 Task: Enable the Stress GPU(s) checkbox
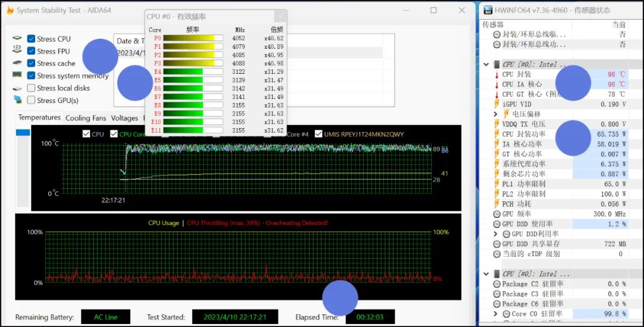tap(31, 100)
